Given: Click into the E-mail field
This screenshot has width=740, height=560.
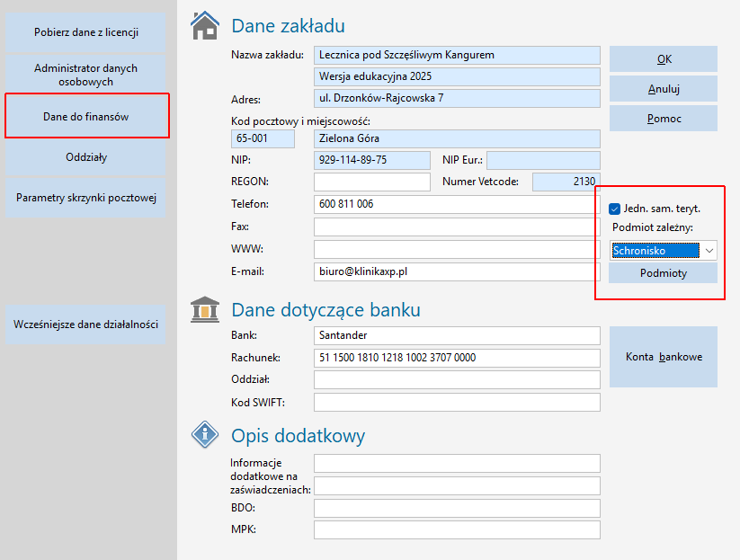Looking at the screenshot, I should pos(456,271).
